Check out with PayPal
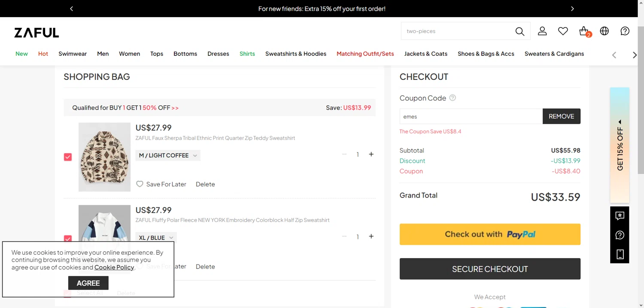Viewport: 644px width, 308px height. [x=490, y=234]
